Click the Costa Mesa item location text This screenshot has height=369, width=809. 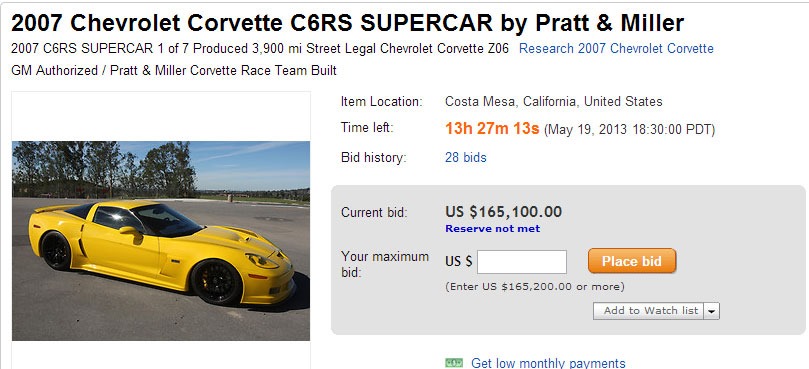[x=554, y=101]
